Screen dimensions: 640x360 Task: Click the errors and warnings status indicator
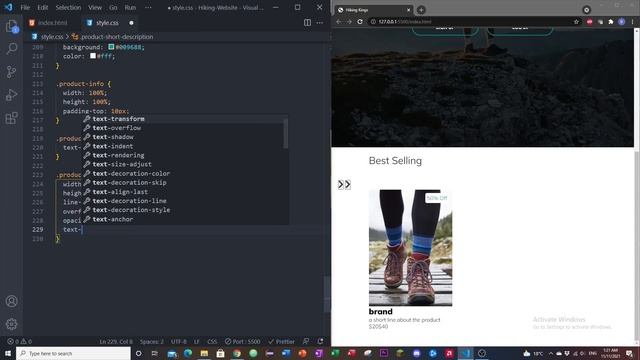pyautogui.click(x=20, y=341)
